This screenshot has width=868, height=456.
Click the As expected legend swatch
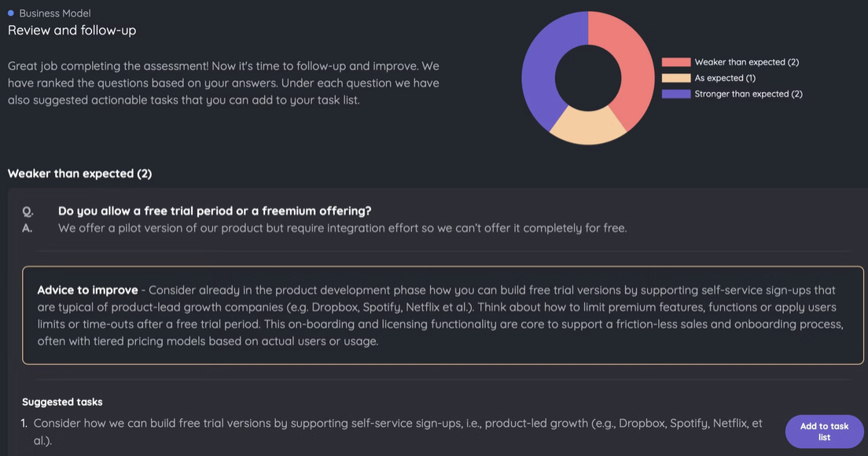676,78
